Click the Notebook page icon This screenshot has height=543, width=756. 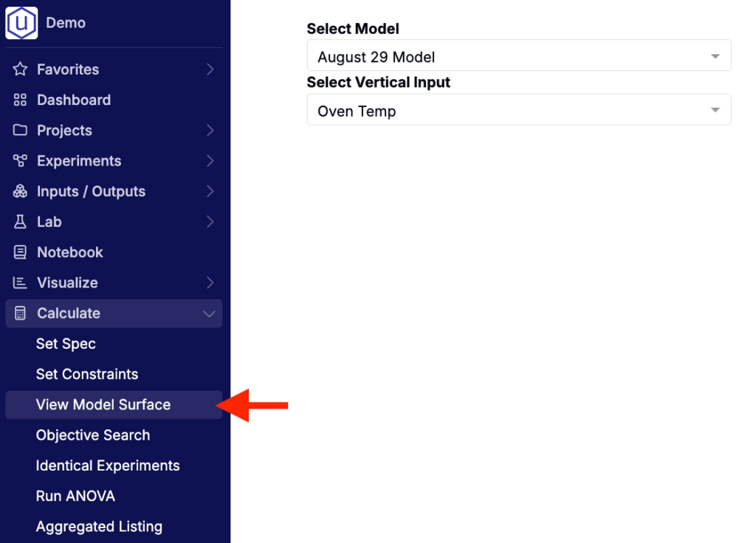(x=20, y=252)
